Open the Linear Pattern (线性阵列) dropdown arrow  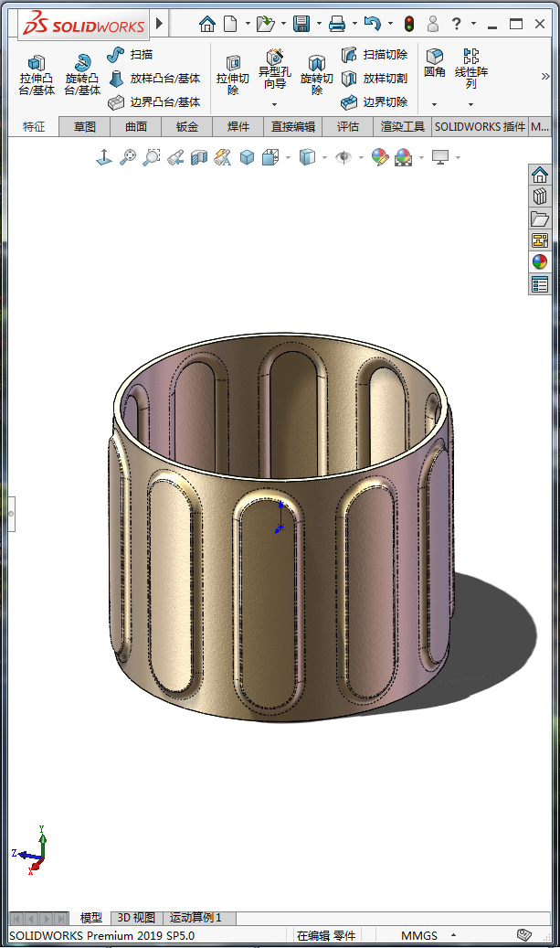coord(471,104)
